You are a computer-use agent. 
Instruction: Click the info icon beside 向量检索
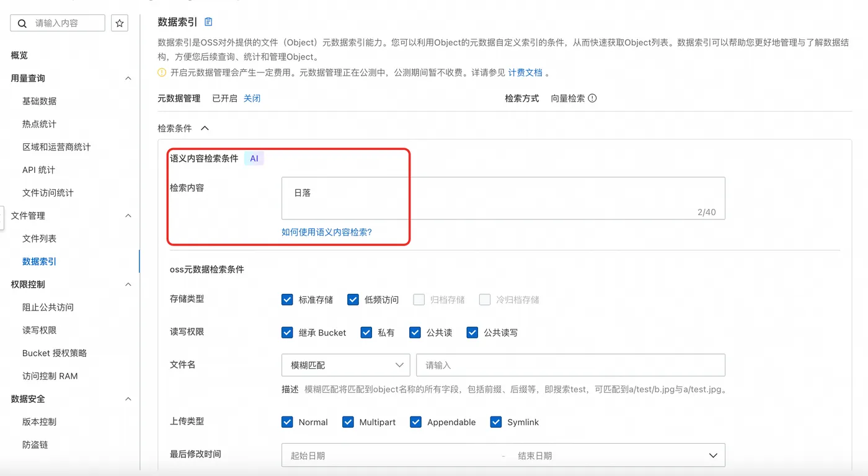[x=592, y=98]
